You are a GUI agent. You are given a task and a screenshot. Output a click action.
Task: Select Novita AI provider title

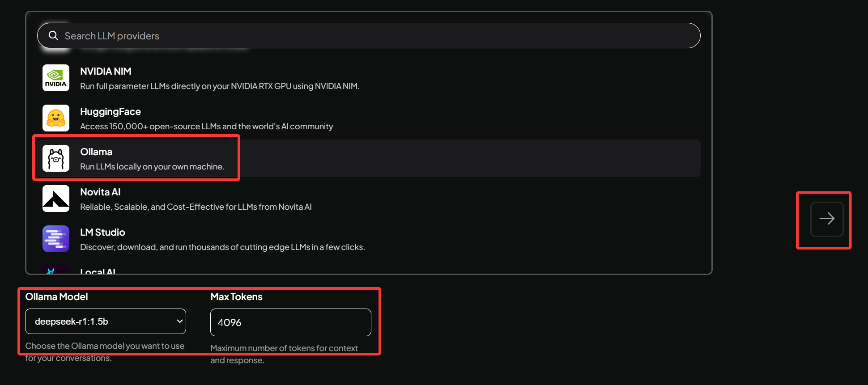100,192
